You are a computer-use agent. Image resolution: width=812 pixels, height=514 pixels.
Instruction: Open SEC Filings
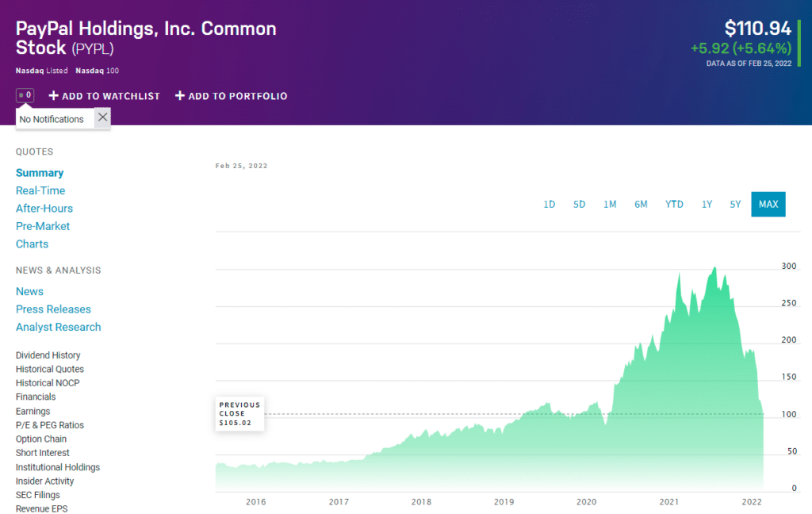tap(38, 495)
